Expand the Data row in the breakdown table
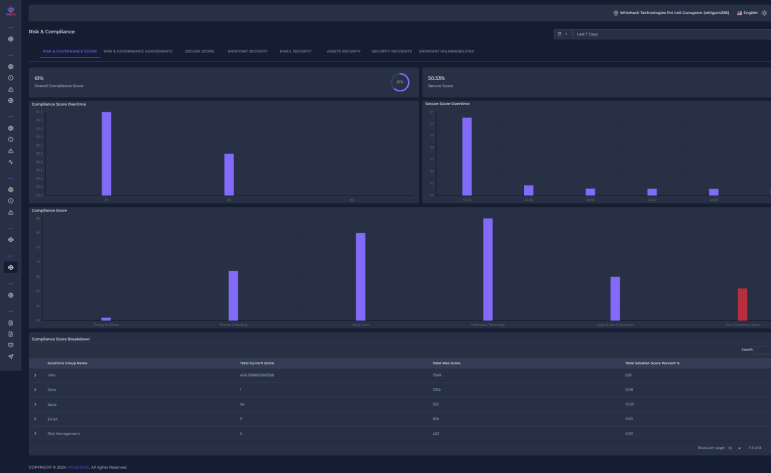Screen dimensions: 771x473 click(35, 389)
